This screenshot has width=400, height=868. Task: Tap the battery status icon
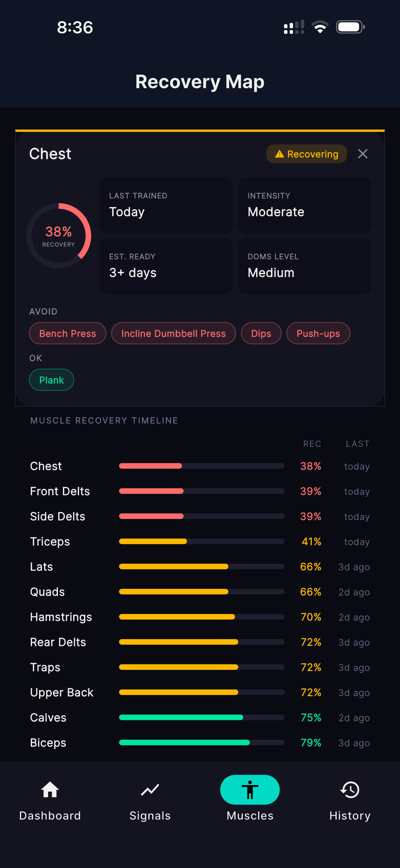pos(350,27)
